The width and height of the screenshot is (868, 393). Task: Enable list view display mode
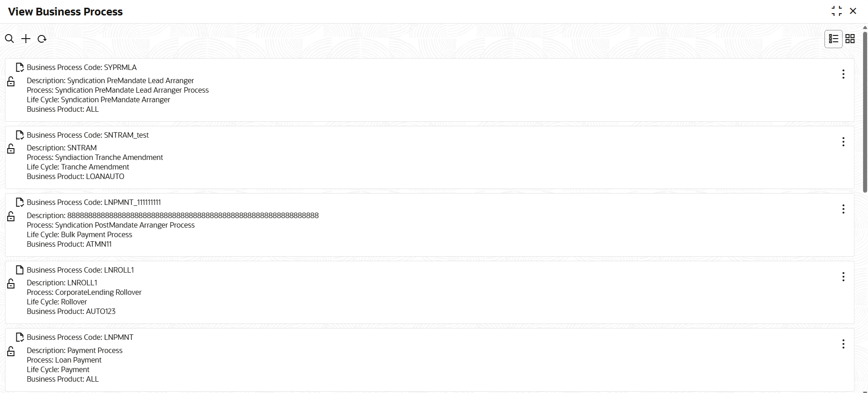coord(834,39)
